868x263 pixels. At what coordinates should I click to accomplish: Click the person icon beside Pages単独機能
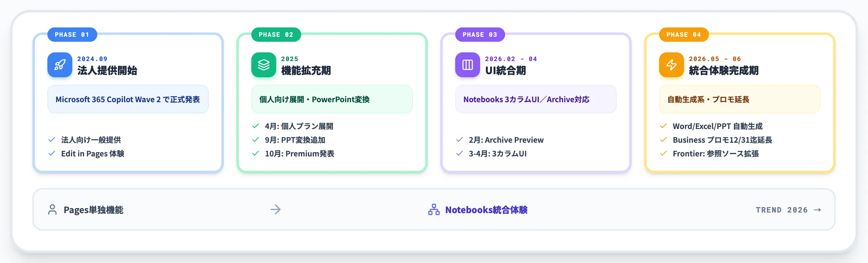(x=52, y=209)
